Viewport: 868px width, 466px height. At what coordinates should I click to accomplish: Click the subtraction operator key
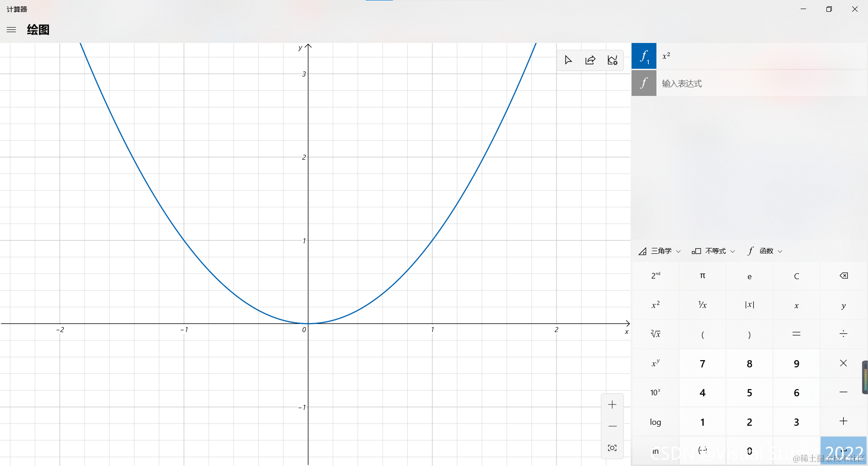(844, 392)
